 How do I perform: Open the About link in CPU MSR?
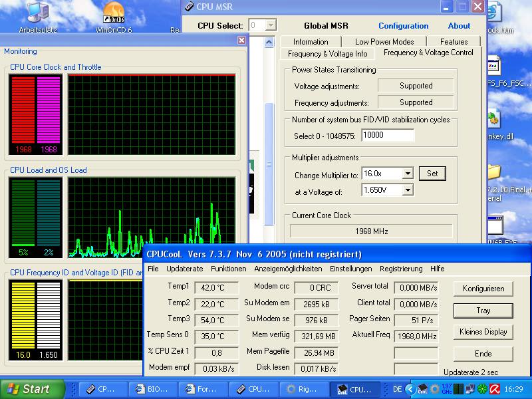[x=459, y=26]
